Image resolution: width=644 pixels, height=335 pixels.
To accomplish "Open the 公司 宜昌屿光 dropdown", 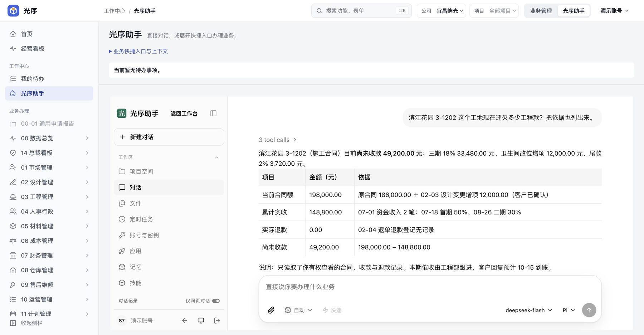I will coord(441,11).
